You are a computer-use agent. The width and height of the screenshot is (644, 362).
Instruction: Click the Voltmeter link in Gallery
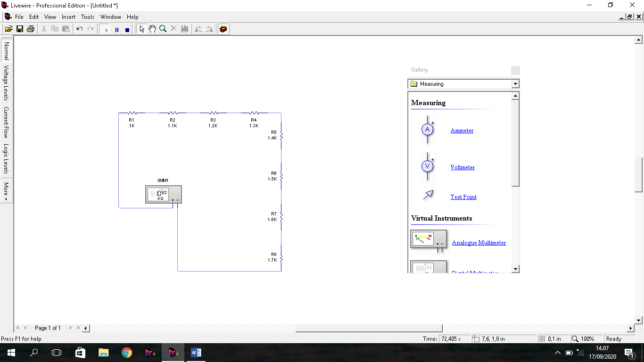[x=462, y=167]
